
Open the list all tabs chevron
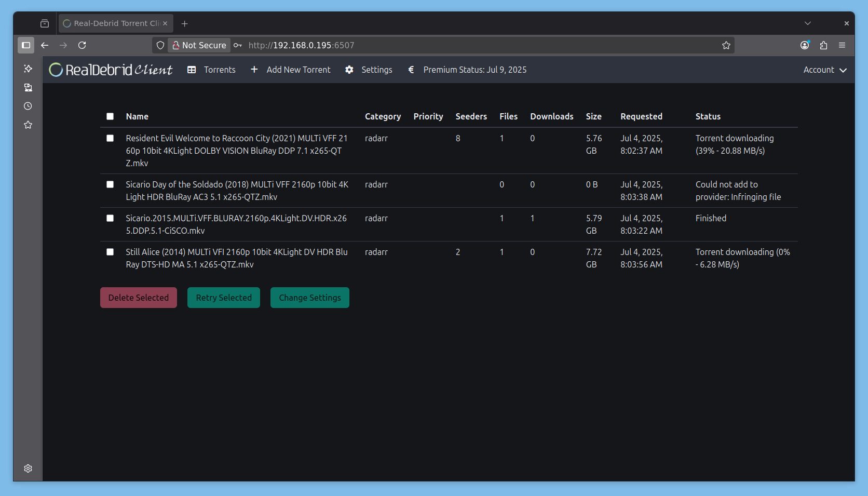click(x=808, y=23)
